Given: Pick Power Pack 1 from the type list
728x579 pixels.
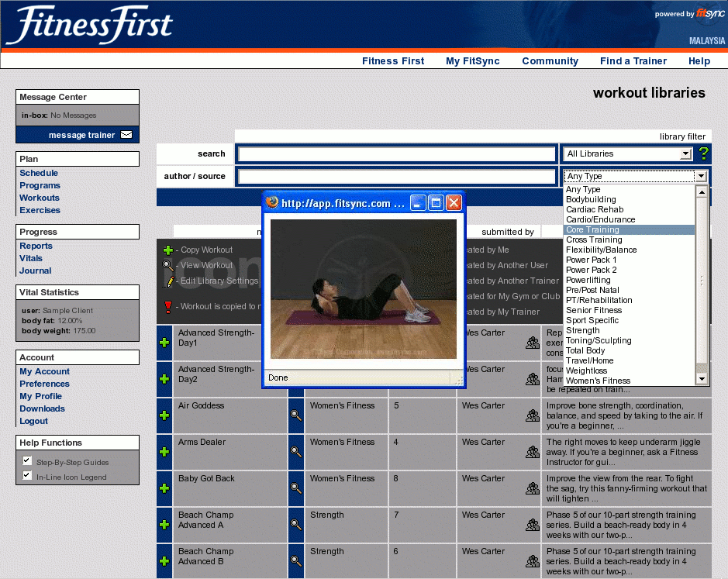Looking at the screenshot, I should [x=591, y=260].
